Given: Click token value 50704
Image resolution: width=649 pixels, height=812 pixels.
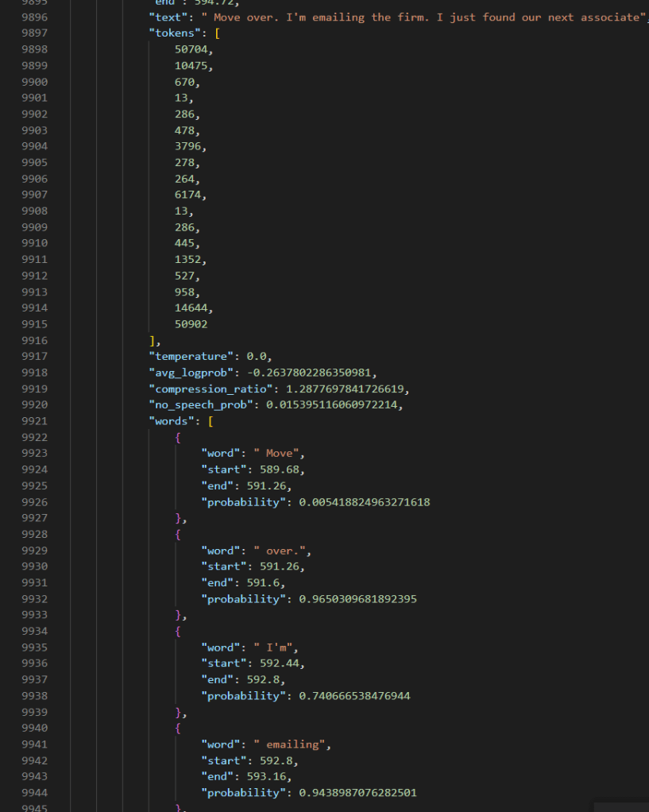Looking at the screenshot, I should (x=191, y=49).
